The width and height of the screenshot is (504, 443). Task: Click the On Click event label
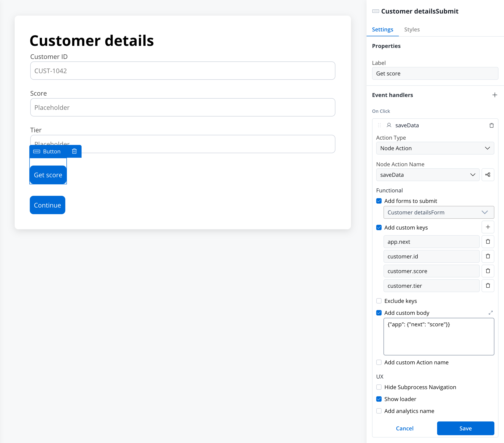pos(381,111)
